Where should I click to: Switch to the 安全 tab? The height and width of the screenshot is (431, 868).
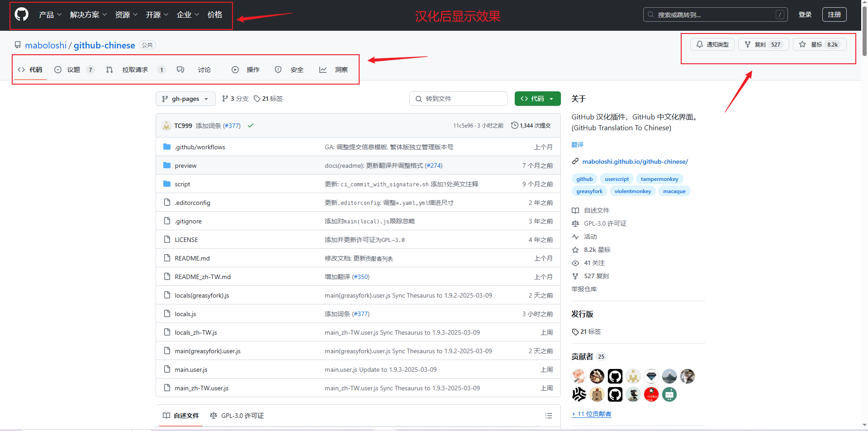(x=289, y=70)
